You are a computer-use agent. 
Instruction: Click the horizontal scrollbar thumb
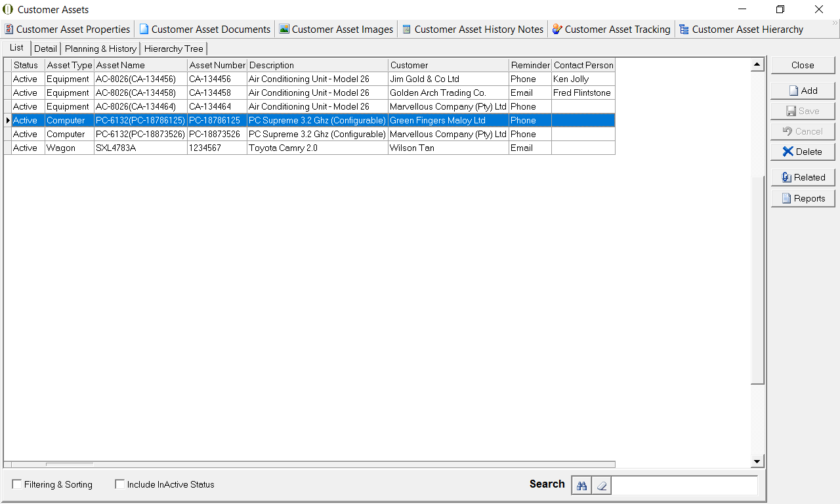click(69, 464)
